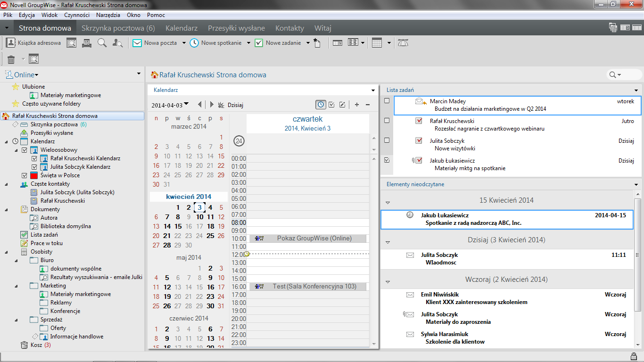Create new mail with Nowa poczta
644x362 pixels.
point(155,43)
